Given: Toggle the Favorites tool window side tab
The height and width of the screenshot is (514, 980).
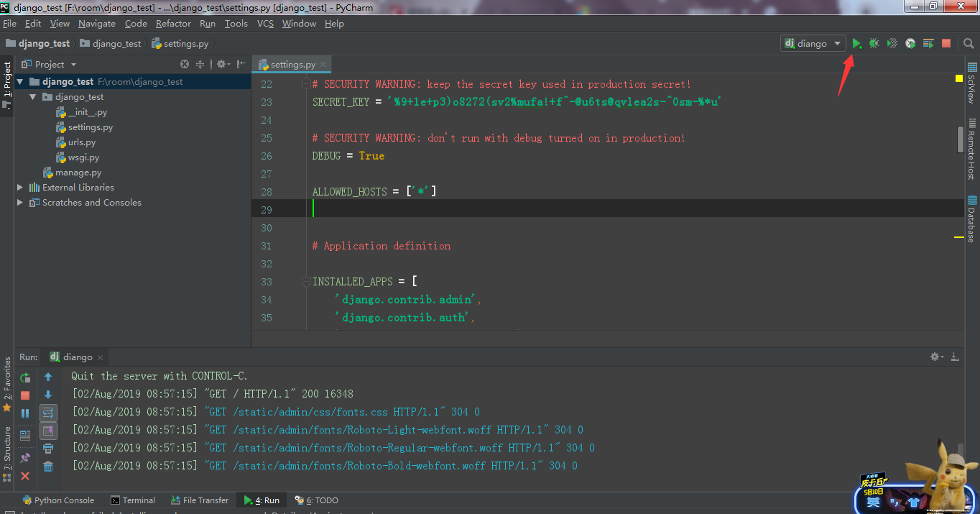Looking at the screenshot, I should coord(7,385).
